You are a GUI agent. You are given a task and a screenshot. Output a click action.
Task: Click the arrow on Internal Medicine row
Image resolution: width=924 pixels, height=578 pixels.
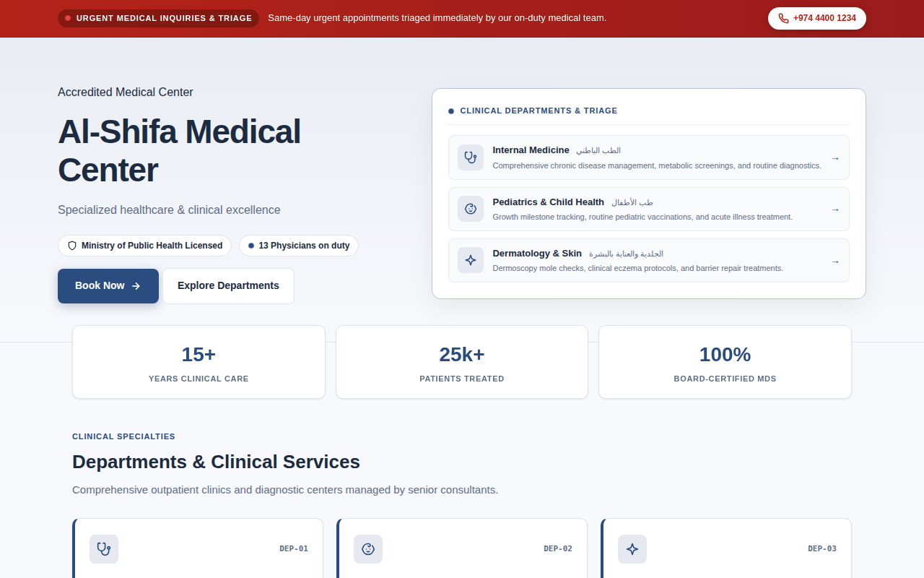[835, 158]
